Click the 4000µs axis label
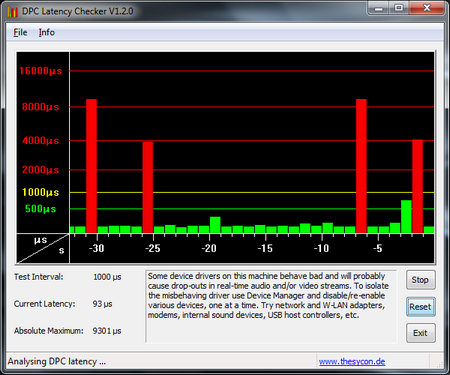 (41, 141)
